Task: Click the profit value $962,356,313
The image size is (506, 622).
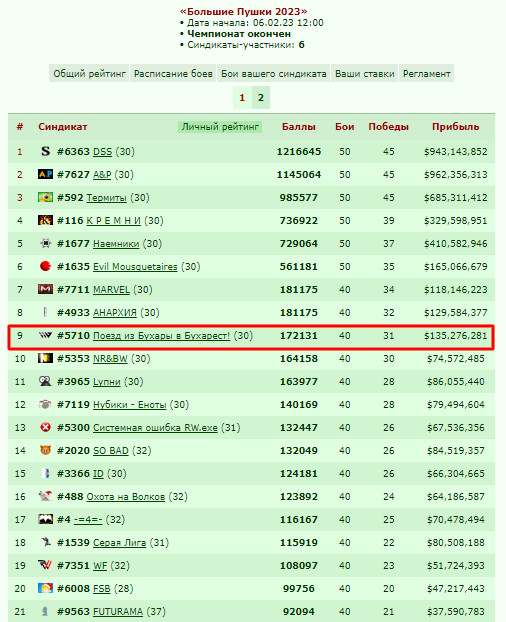Action: (x=455, y=175)
